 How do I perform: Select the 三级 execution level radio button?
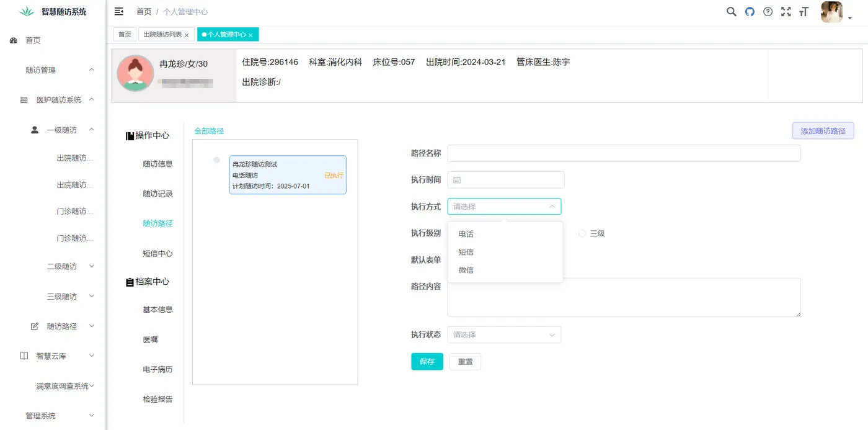pos(582,233)
